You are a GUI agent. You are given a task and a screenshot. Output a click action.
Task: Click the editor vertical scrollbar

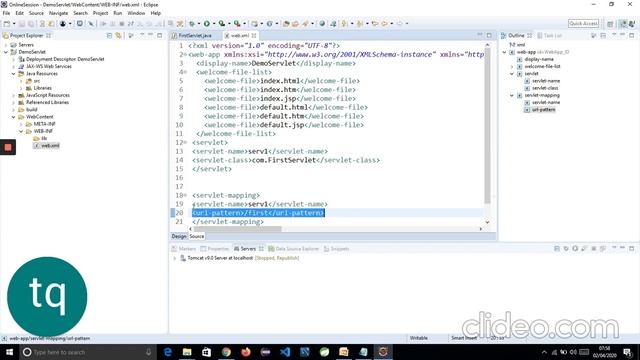click(x=487, y=126)
